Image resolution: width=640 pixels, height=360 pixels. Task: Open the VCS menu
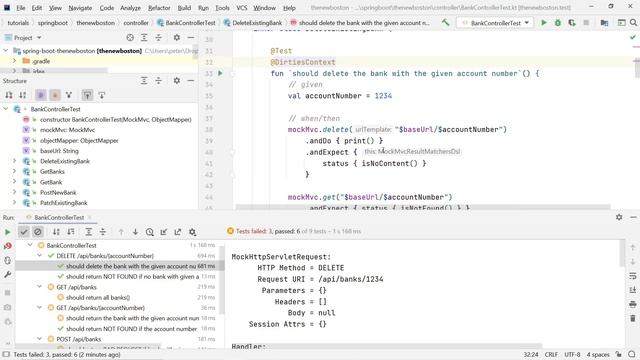click(242, 8)
